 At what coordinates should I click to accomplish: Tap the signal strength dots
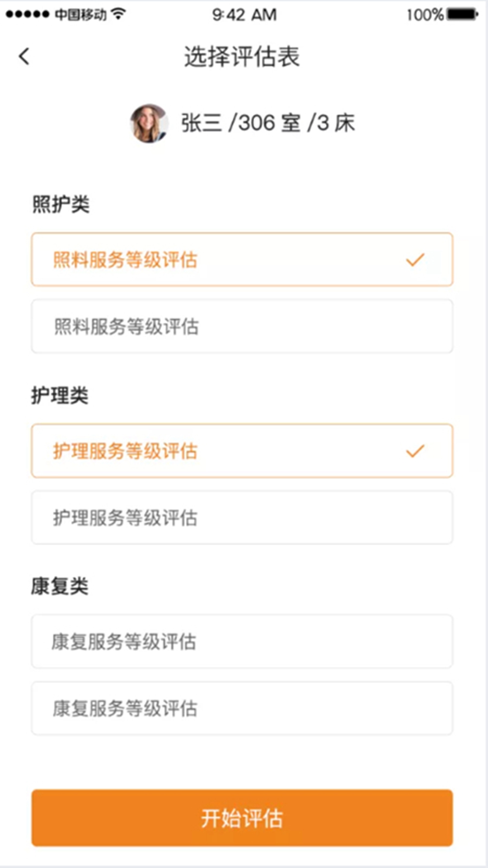pos(27,14)
